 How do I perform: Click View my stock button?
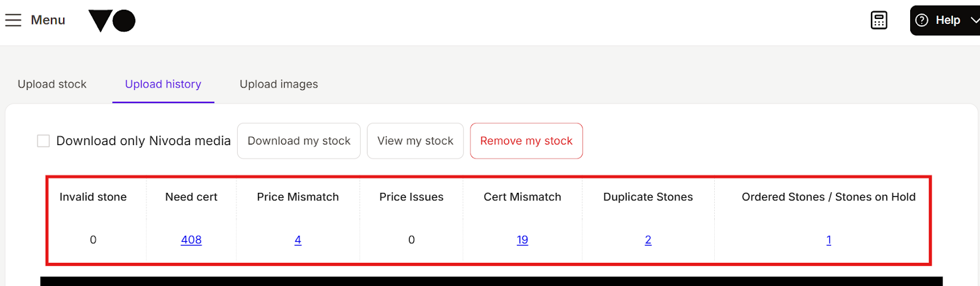pyautogui.click(x=415, y=141)
